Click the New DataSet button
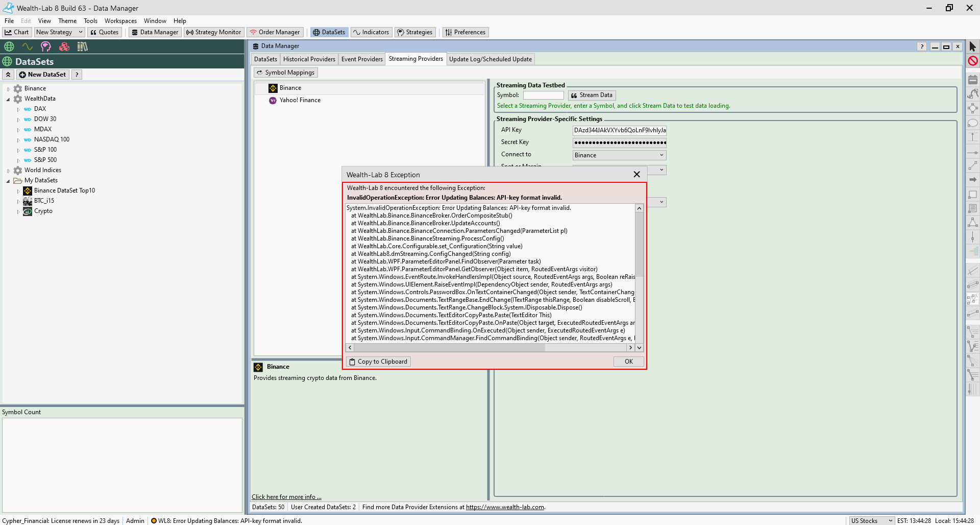 42,75
